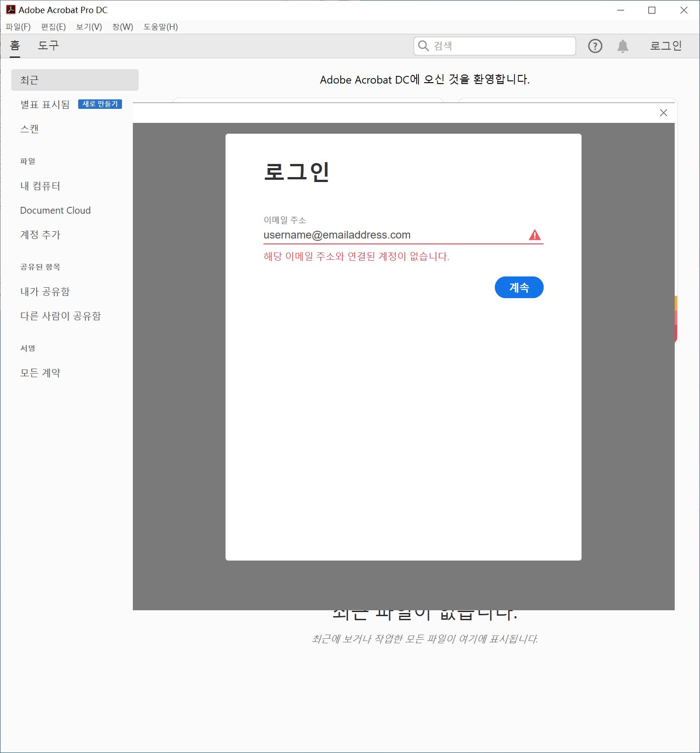
Task: Click the red warning triangle icon
Action: (535, 235)
